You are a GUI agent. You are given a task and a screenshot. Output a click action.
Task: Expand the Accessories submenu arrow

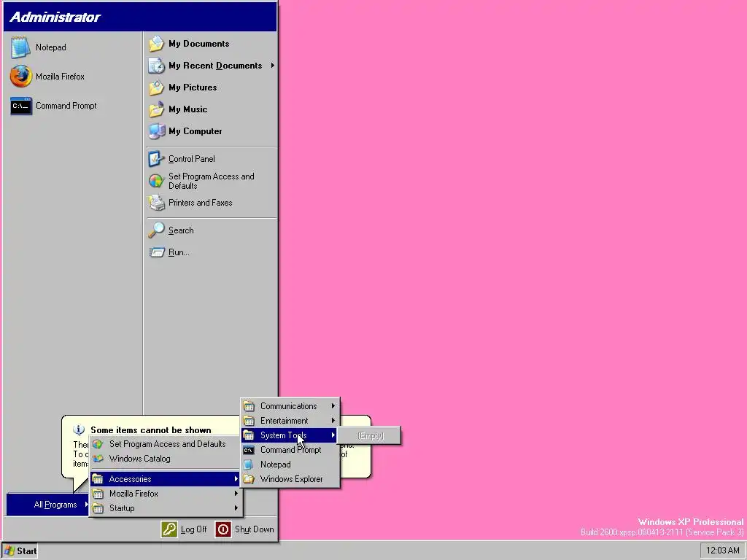click(236, 479)
